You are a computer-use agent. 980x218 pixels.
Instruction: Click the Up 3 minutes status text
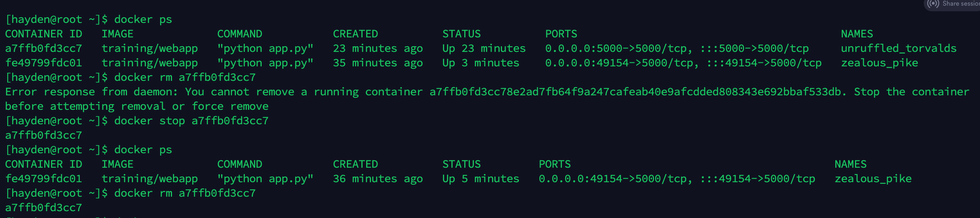(480, 63)
